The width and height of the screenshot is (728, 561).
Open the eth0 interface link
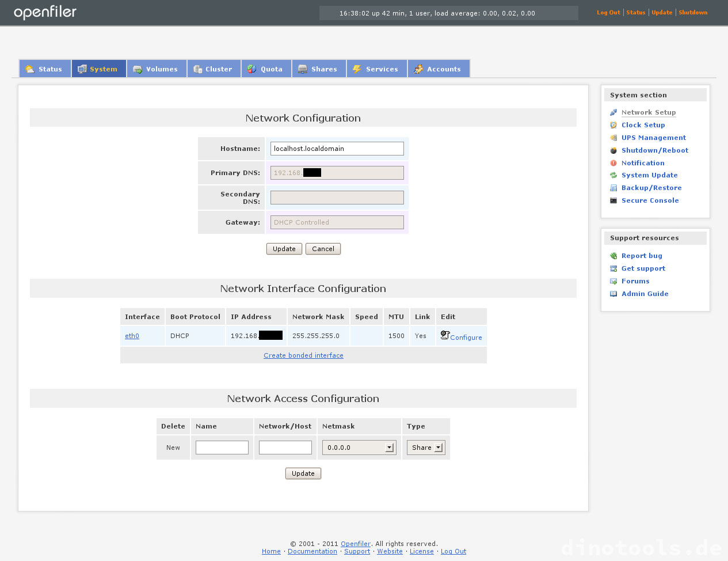(x=132, y=336)
